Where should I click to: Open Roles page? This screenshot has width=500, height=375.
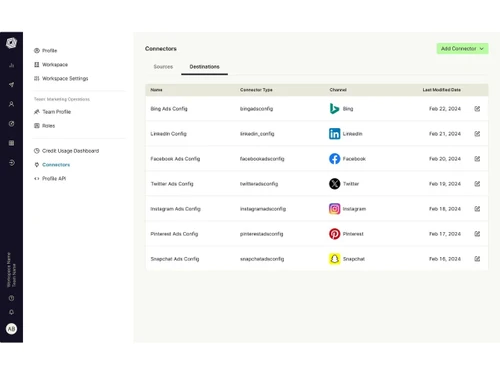[x=44, y=126]
